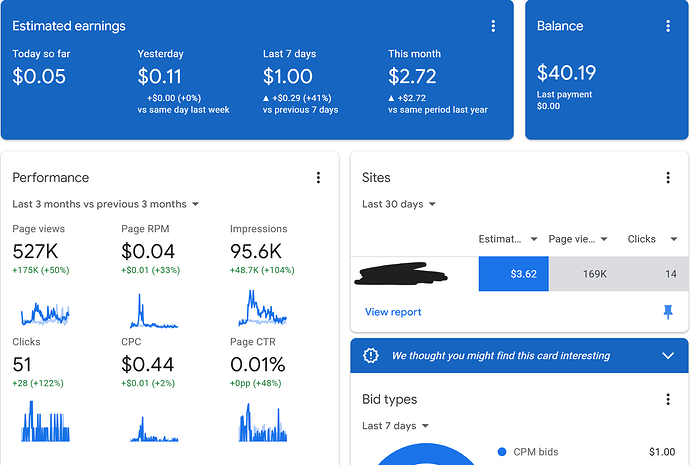
Task: Open Bid types 'Last 7 days' dropdown
Action: click(395, 425)
